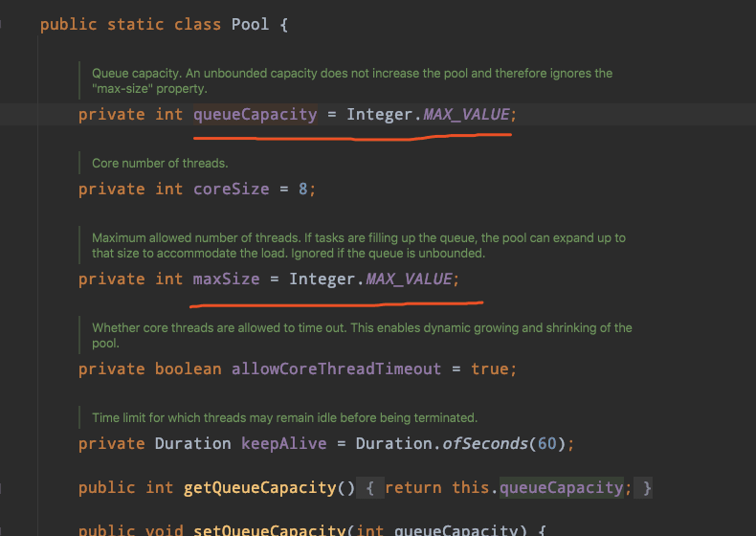Click the 'Core number of threads.' doc comment
The image size is (756, 536).
click(x=160, y=163)
